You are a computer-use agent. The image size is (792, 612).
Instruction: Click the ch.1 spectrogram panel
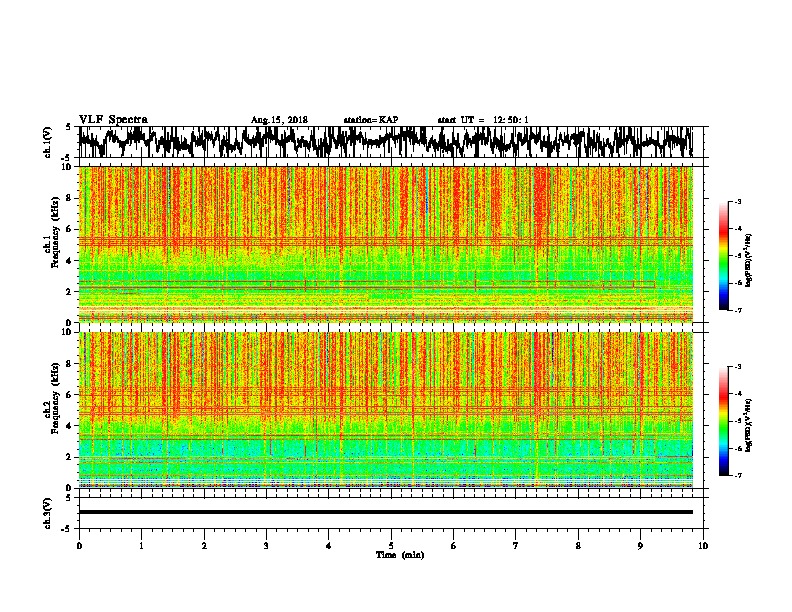[386, 244]
